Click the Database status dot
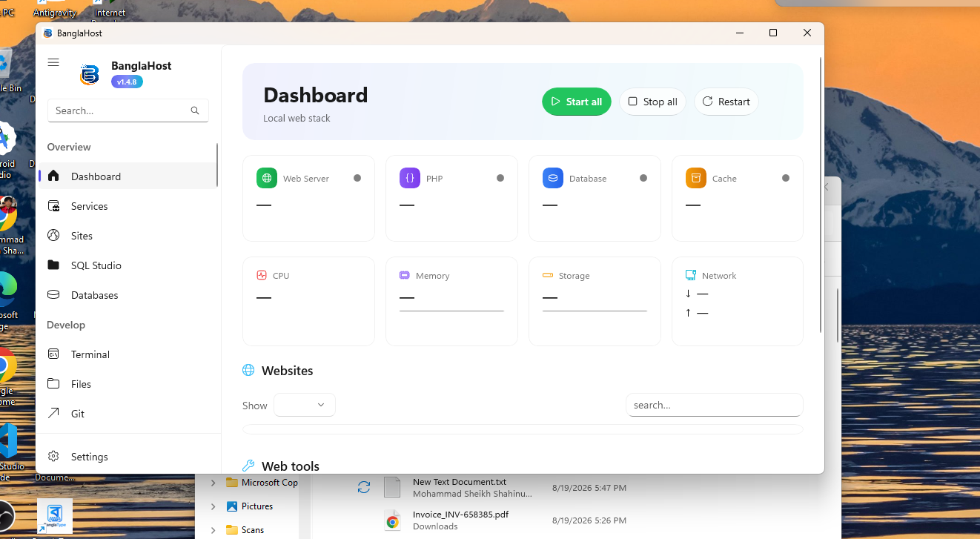 [643, 178]
